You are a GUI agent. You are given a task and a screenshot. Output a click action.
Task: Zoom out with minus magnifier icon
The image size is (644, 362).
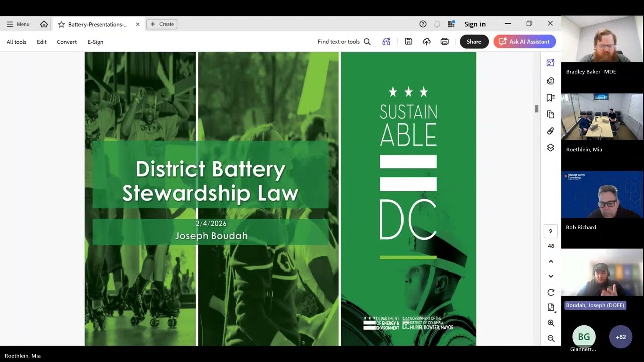click(551, 339)
